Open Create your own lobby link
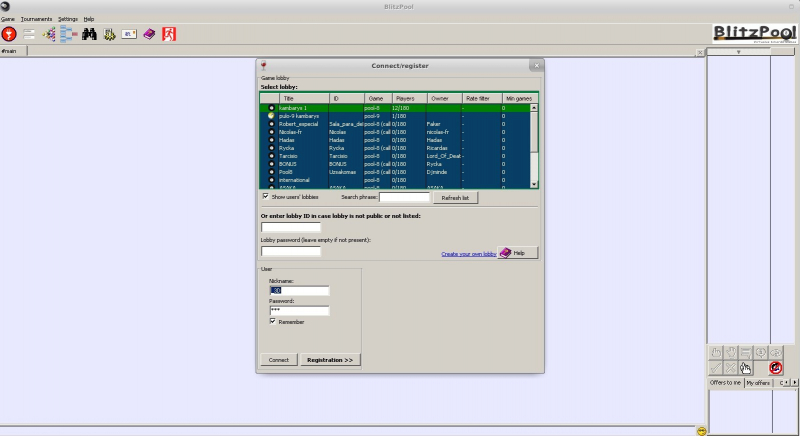 (x=468, y=254)
